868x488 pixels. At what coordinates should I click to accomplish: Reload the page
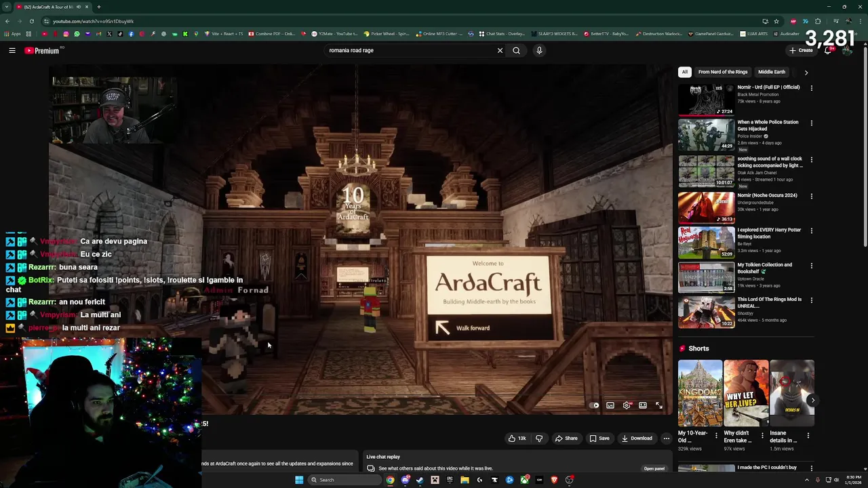pyautogui.click(x=31, y=21)
